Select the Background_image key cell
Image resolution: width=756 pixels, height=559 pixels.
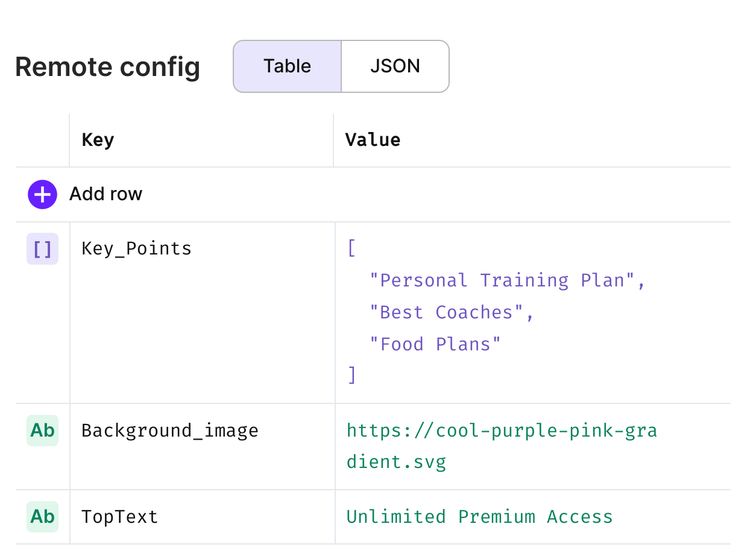(x=202, y=447)
